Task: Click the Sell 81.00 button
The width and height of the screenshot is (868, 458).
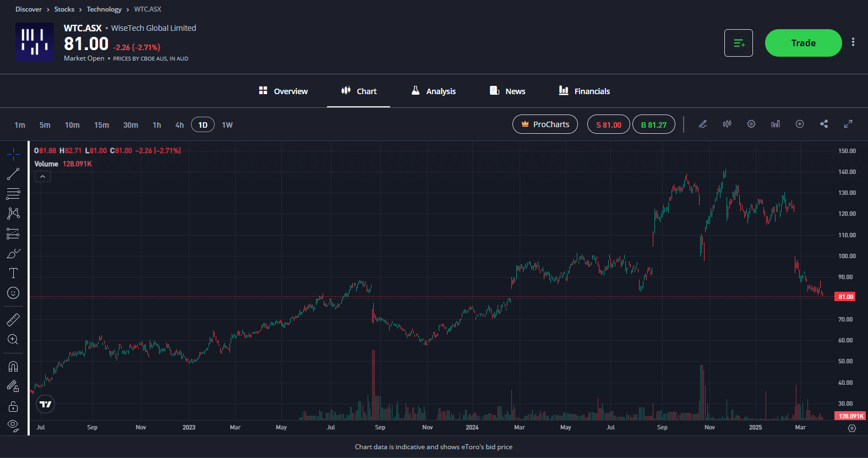Action: click(609, 124)
